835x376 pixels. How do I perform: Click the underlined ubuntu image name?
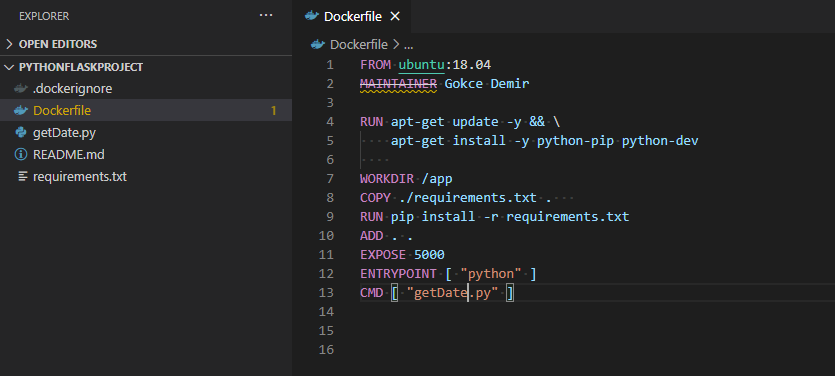pyautogui.click(x=422, y=65)
